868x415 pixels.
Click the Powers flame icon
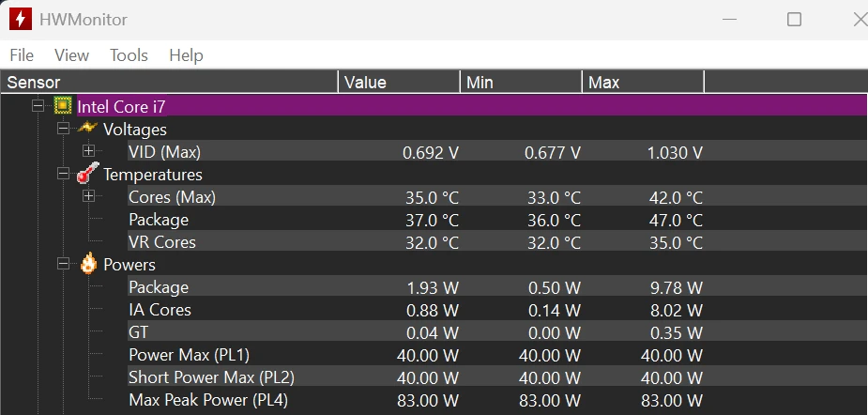click(88, 263)
